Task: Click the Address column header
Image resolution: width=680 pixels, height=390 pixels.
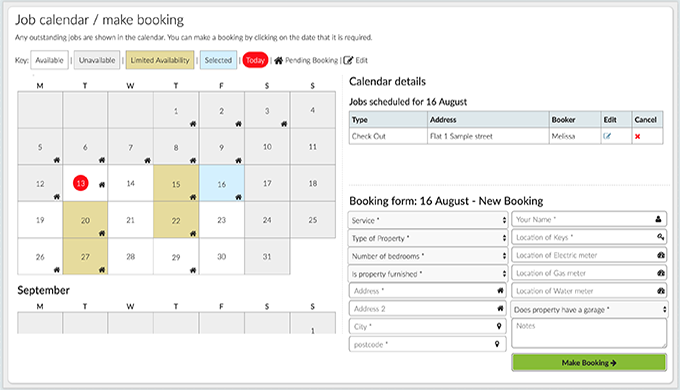Action: tap(488, 119)
